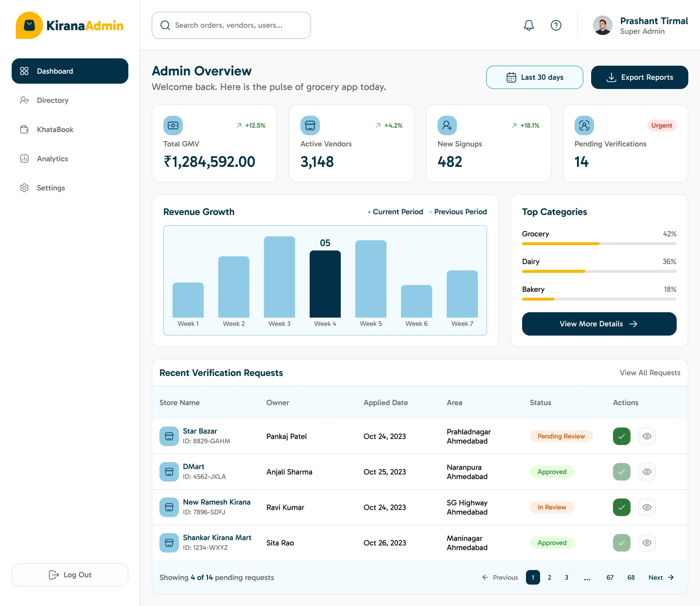Click the Store Name column header
The image size is (700, 606).
[x=179, y=403]
